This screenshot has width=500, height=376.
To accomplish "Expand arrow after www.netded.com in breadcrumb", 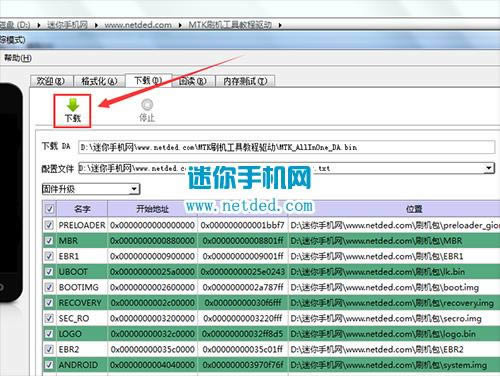I will pyautogui.click(x=180, y=25).
